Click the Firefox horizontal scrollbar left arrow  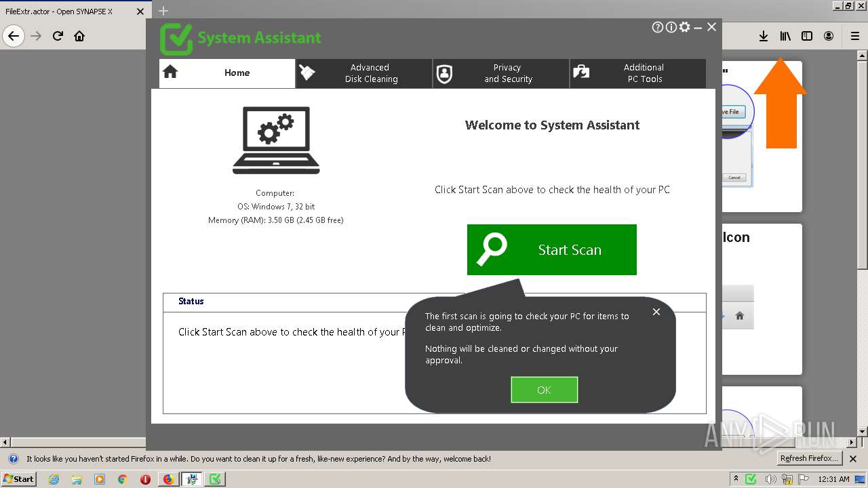(x=5, y=442)
